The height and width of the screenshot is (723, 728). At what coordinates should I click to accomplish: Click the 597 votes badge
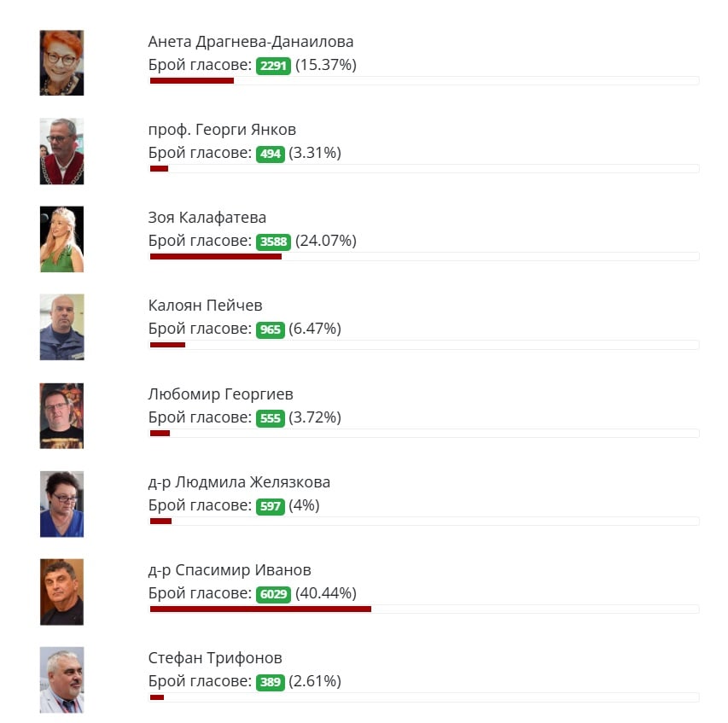pos(271,506)
